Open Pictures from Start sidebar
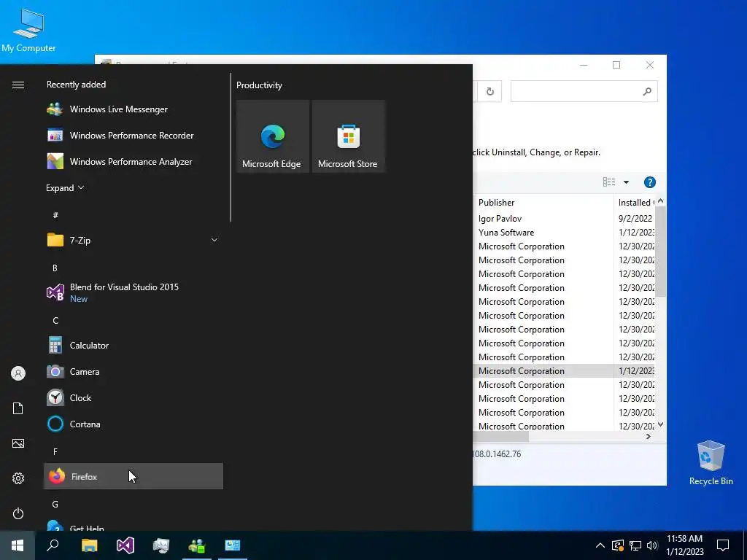 (x=18, y=443)
